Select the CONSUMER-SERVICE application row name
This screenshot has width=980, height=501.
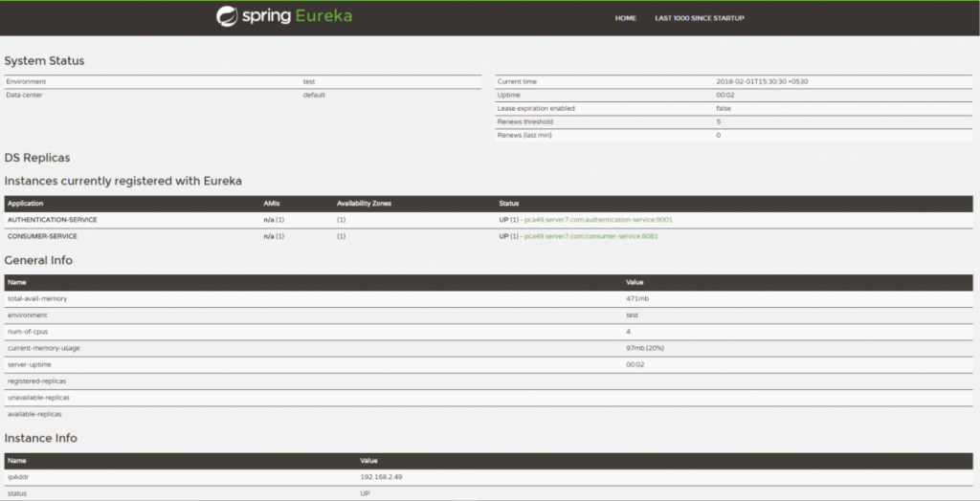click(42, 236)
